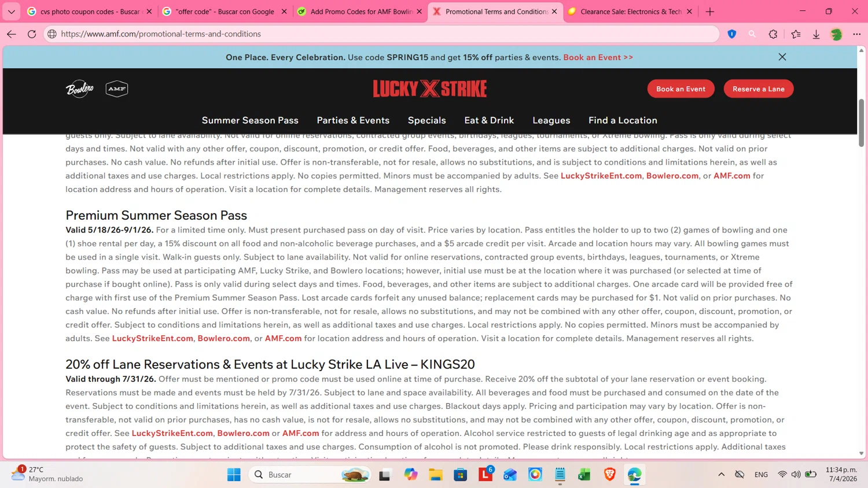
Task: Show hidden system tray icons
Action: 721,475
